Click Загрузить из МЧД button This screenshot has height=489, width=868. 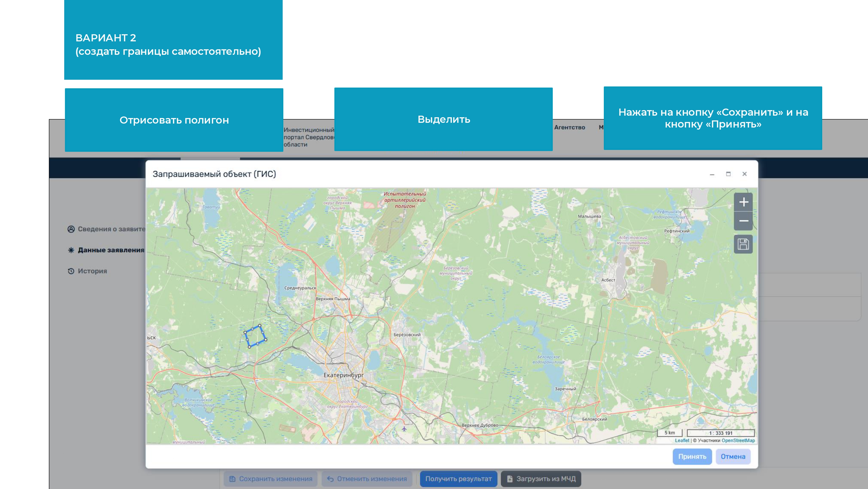click(541, 478)
